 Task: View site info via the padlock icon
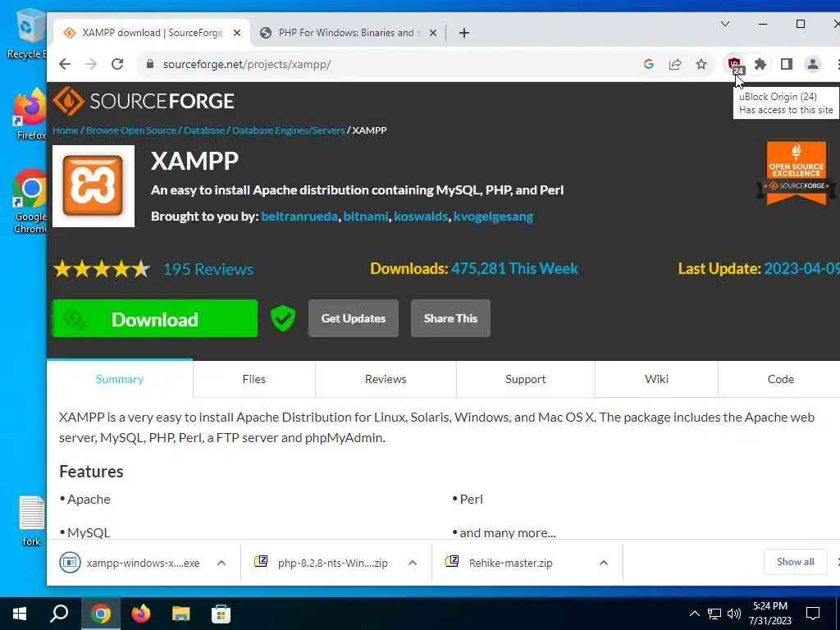(x=151, y=64)
